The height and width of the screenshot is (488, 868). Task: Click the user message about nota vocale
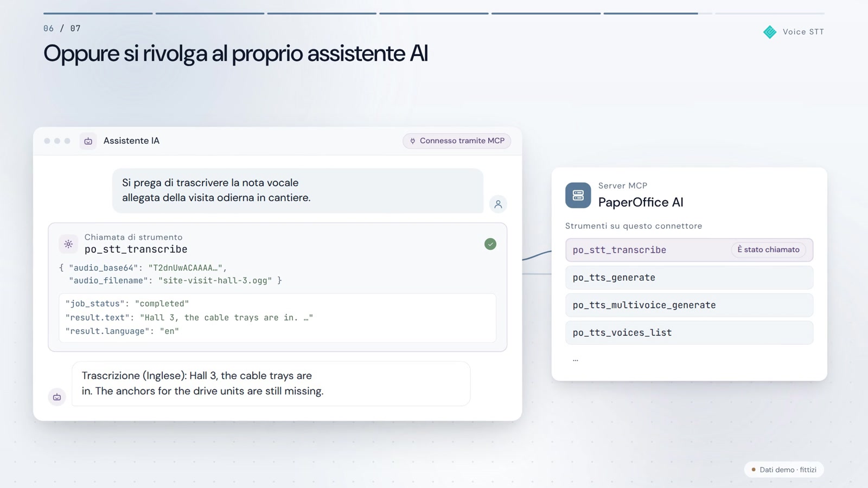pyautogui.click(x=297, y=191)
